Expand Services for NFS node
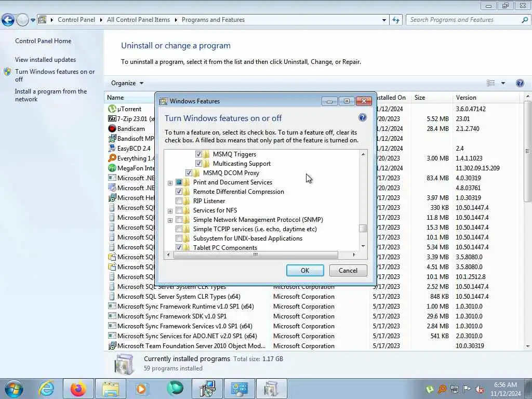 pos(170,211)
